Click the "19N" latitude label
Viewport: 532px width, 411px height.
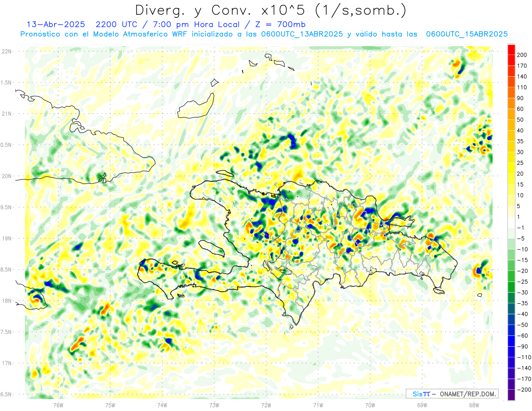[x=6, y=239]
